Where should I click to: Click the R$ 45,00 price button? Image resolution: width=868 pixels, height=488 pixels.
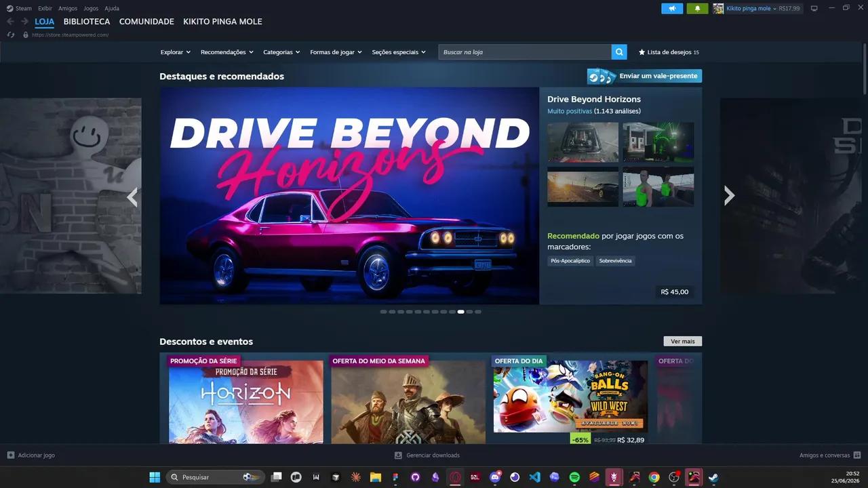pyautogui.click(x=675, y=292)
